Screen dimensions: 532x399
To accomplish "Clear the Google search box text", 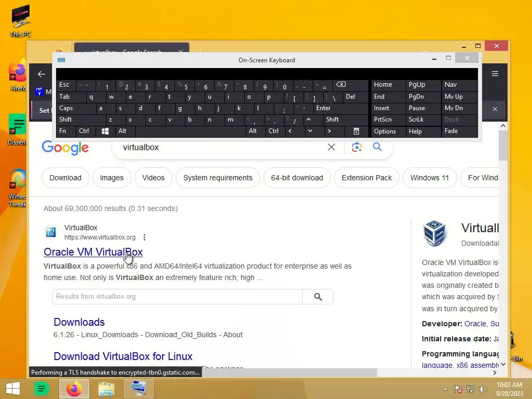I will point(331,147).
